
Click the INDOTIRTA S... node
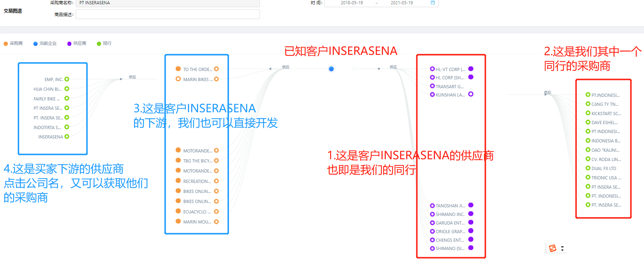click(x=67, y=127)
